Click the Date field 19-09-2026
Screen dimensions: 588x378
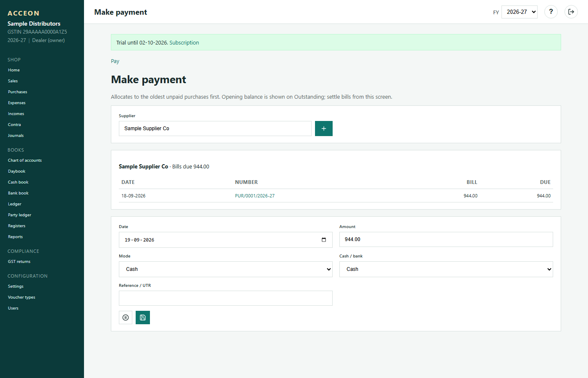tap(226, 240)
